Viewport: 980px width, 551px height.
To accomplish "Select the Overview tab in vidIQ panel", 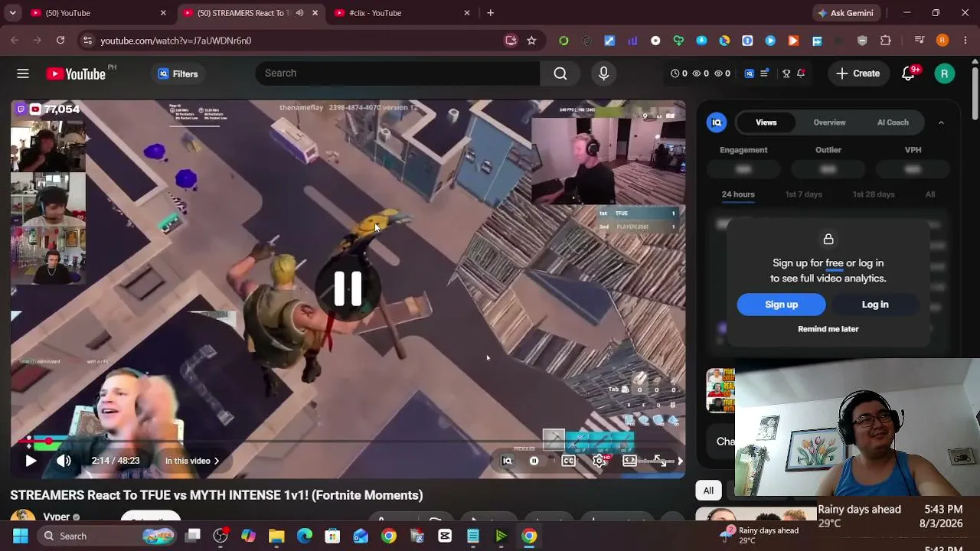I will click(x=829, y=122).
